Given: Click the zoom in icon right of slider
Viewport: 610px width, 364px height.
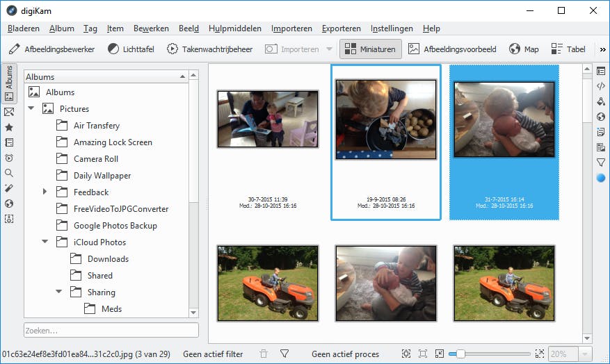Looking at the screenshot, I should pos(540,354).
